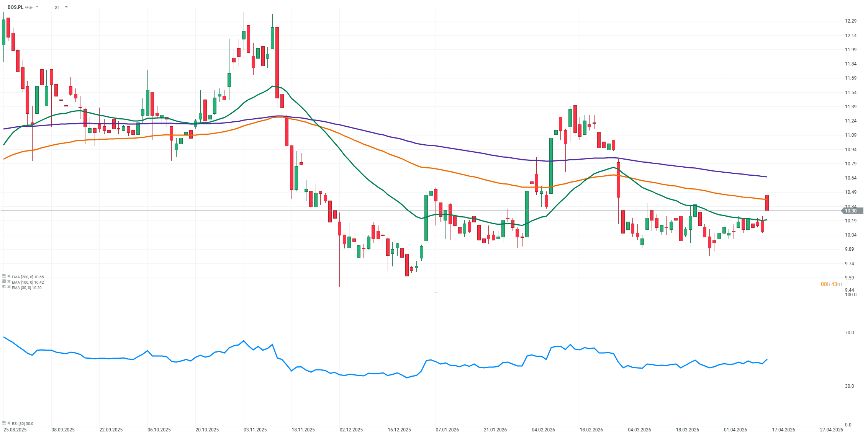Expand the BOS.PL symbol dropdown arrow
This screenshot has height=436, width=868.
pyautogui.click(x=37, y=7)
